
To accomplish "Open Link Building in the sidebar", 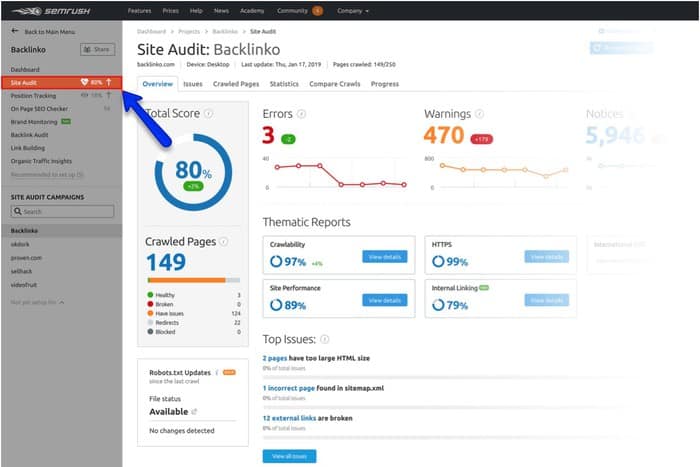I will (28, 148).
